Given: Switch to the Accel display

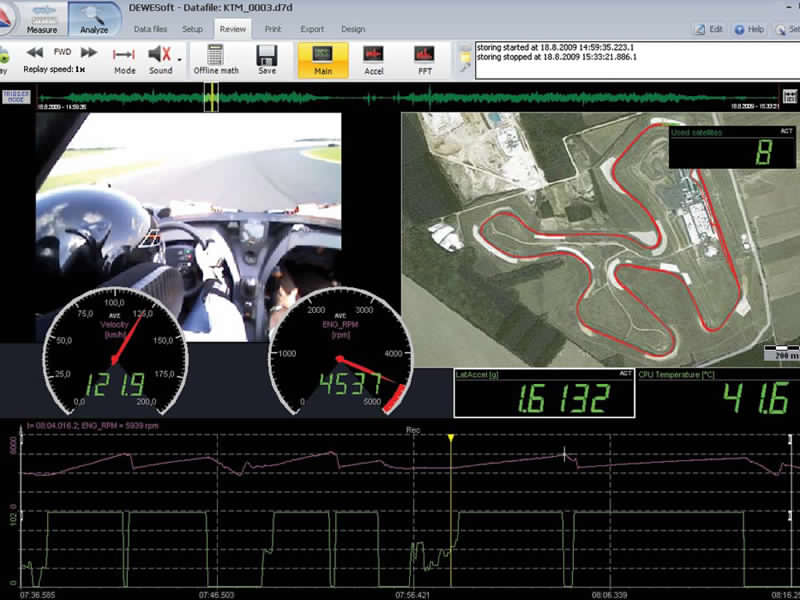Looking at the screenshot, I should tap(374, 59).
